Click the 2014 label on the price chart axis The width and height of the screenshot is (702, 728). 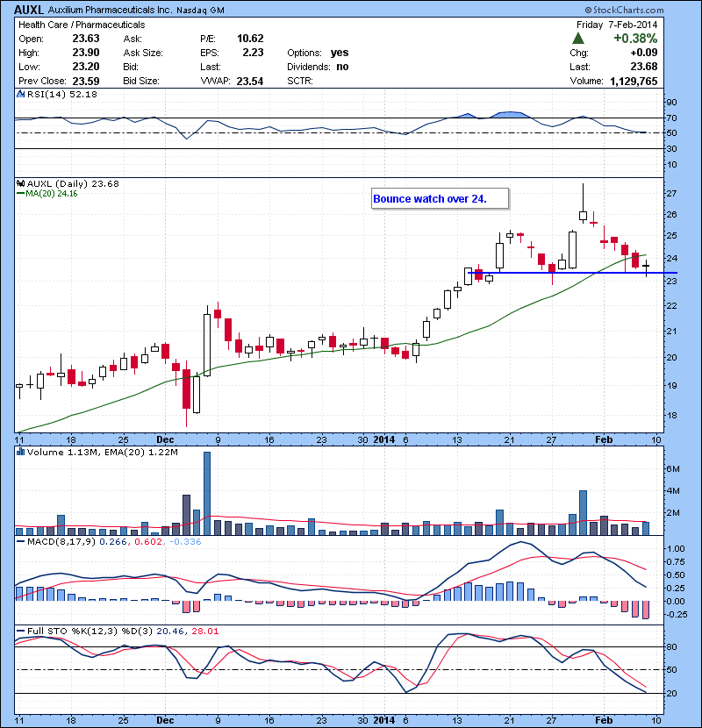tap(384, 439)
